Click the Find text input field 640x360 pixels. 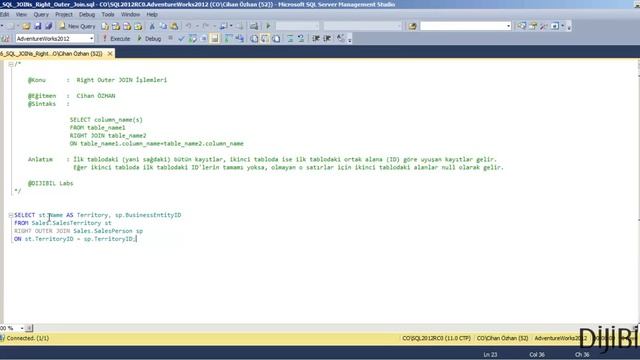click(463, 26)
